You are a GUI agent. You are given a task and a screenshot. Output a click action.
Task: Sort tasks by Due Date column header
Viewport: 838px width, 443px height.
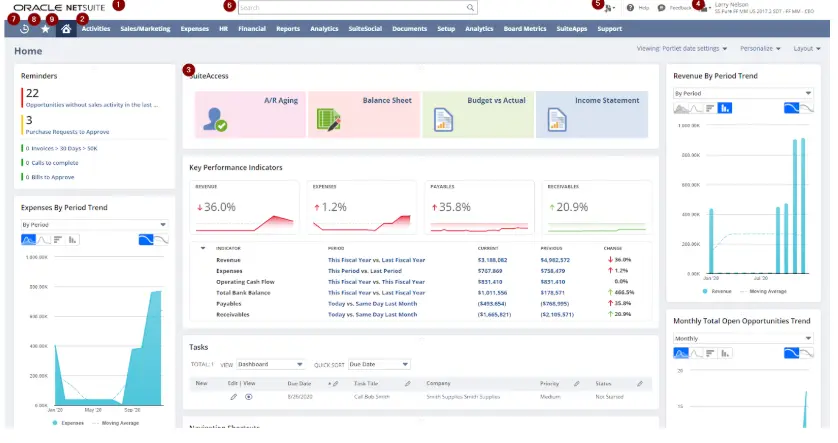pyautogui.click(x=299, y=384)
